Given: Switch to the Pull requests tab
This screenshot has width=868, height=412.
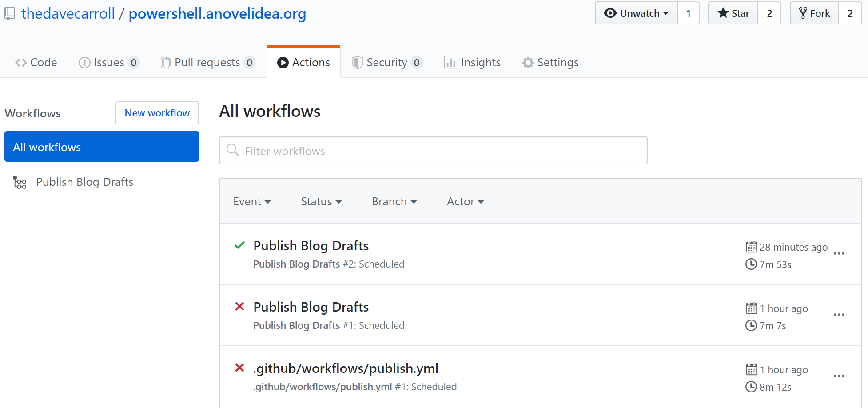Looking at the screenshot, I should [x=207, y=63].
